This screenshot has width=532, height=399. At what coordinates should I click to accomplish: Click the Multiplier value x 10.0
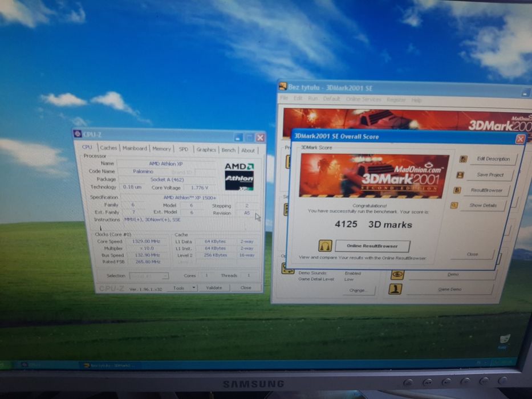coord(147,248)
